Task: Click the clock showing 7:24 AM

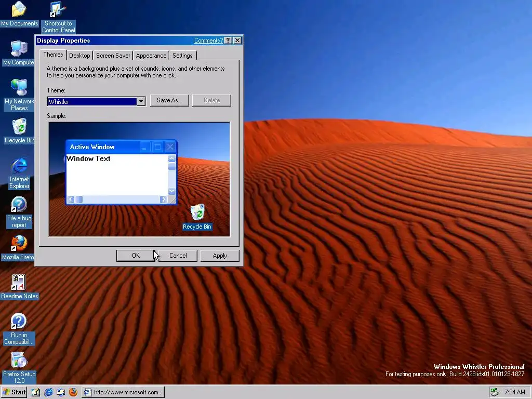Action: [514, 392]
